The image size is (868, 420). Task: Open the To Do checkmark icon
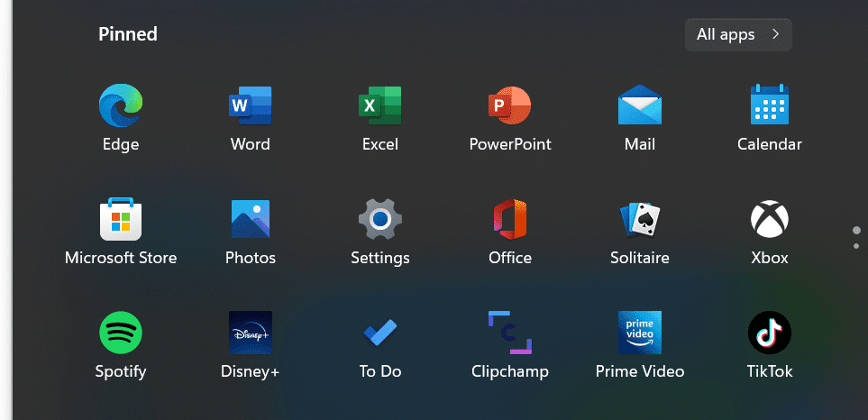[380, 333]
